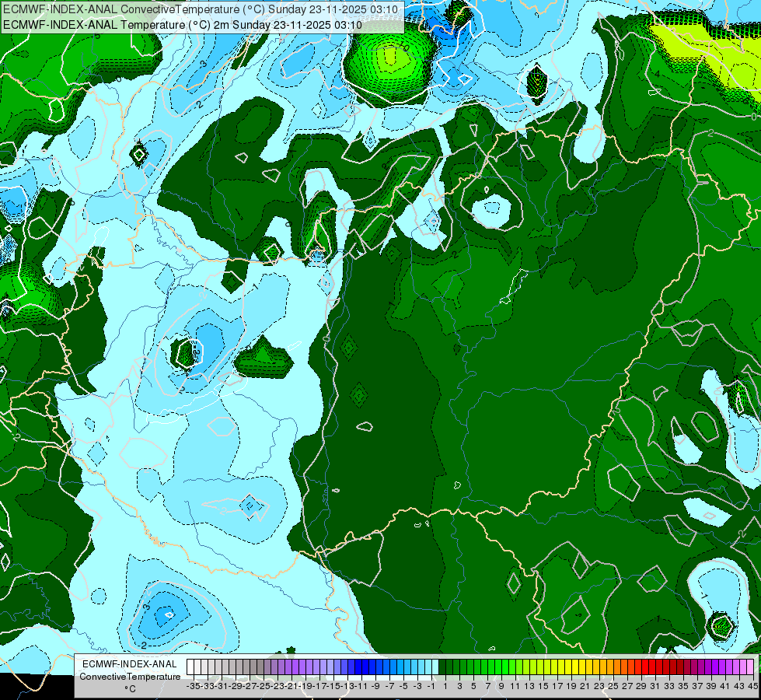Select the pink swatch above legend value 45
The height and width of the screenshot is (700, 761).
click(x=750, y=667)
